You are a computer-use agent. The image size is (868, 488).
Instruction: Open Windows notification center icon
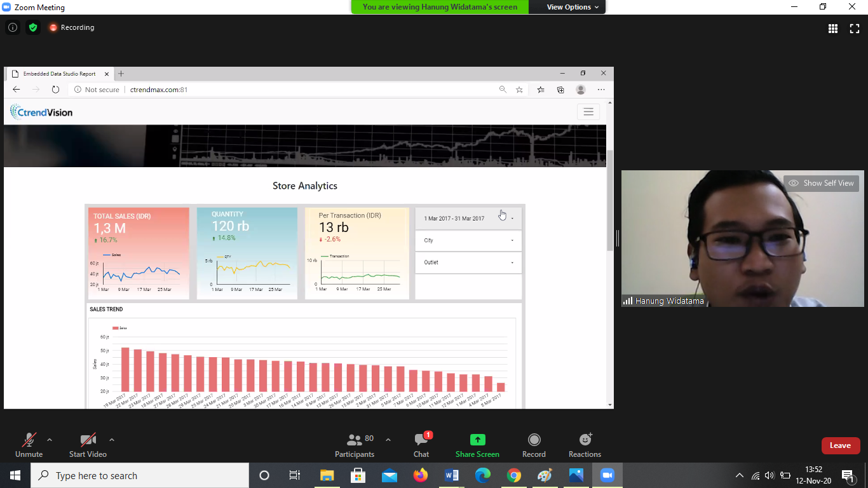(847, 475)
